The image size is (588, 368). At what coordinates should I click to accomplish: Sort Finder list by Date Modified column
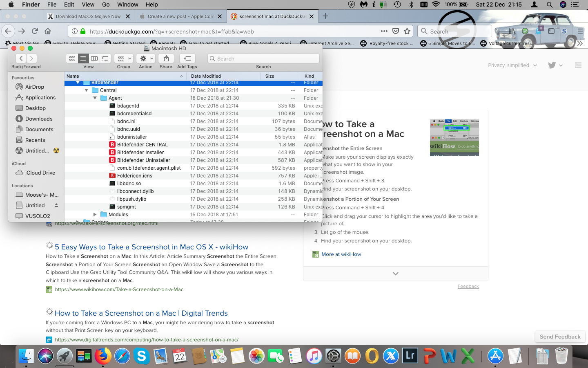pos(223,76)
